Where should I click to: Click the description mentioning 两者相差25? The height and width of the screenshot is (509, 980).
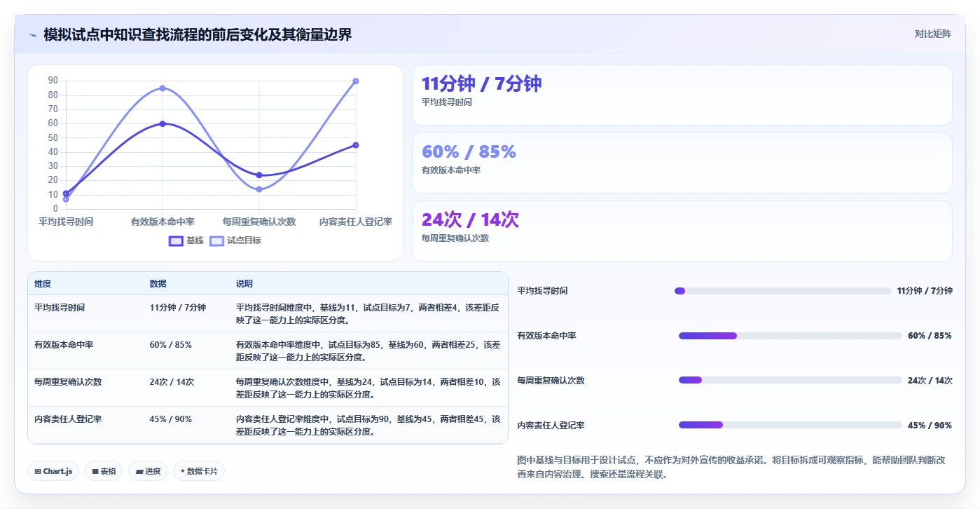[x=368, y=351]
